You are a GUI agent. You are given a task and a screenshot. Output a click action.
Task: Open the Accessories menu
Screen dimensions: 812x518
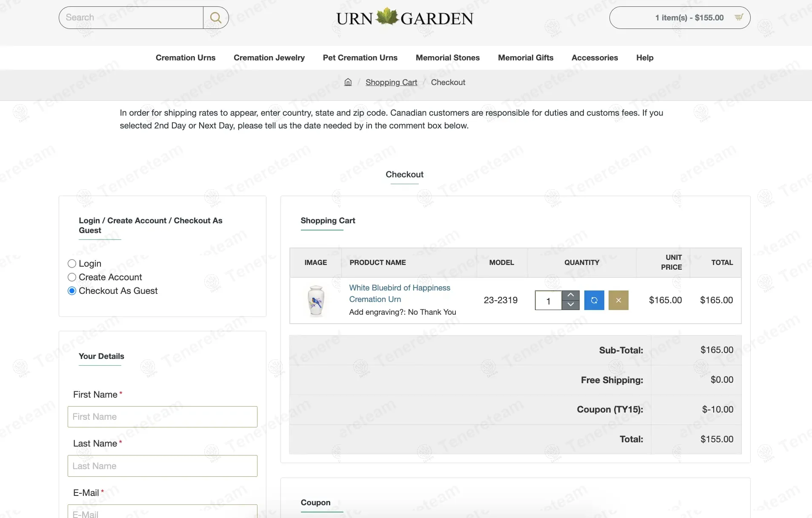[x=595, y=58]
